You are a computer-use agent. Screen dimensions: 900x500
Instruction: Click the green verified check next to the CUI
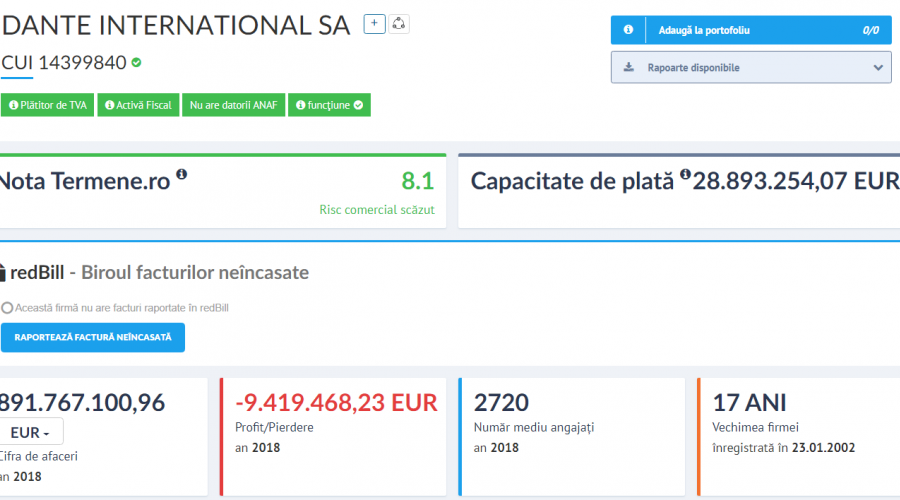coord(136,63)
